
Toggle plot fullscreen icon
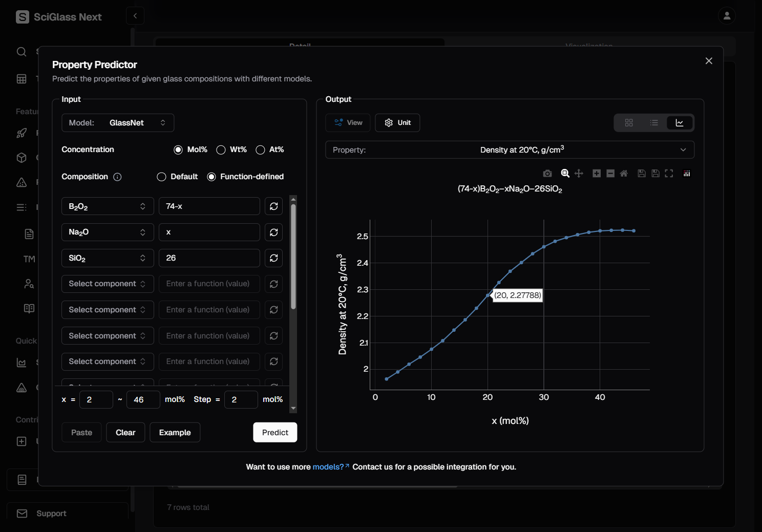(669, 174)
